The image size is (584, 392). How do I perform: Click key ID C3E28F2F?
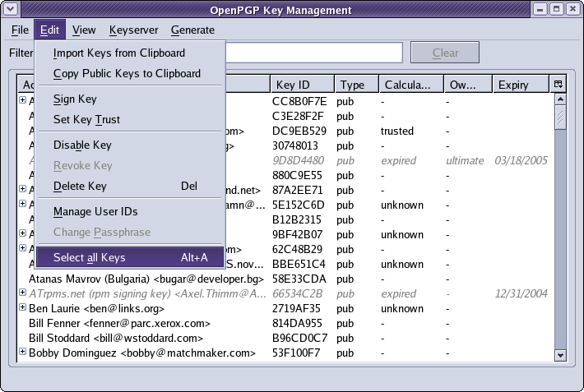tap(298, 116)
